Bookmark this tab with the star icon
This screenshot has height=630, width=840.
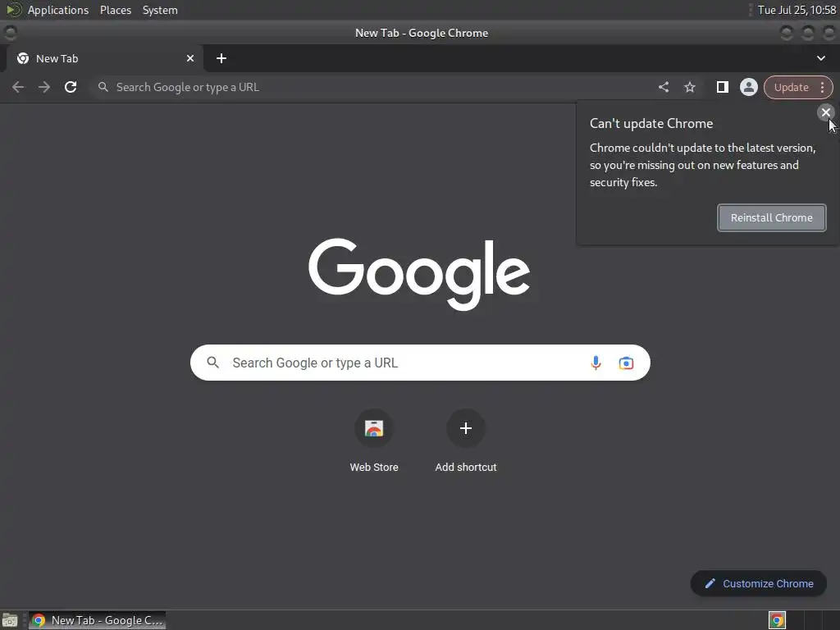[689, 87]
